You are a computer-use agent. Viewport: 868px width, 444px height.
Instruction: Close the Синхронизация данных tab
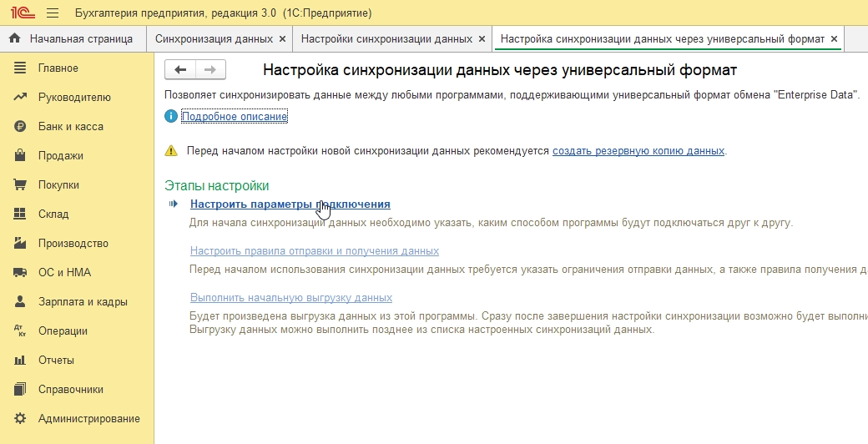(282, 39)
